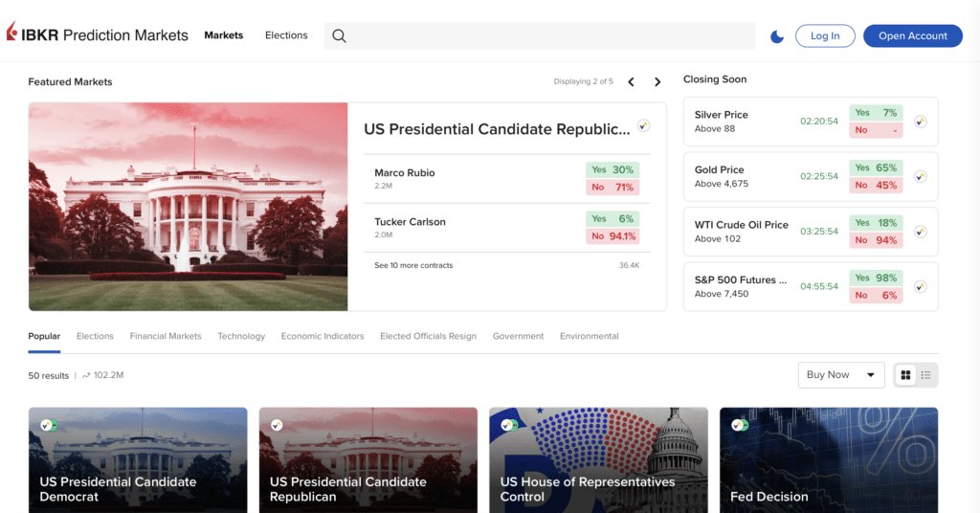Click the IBKR Prediction Markets logo

point(97,34)
